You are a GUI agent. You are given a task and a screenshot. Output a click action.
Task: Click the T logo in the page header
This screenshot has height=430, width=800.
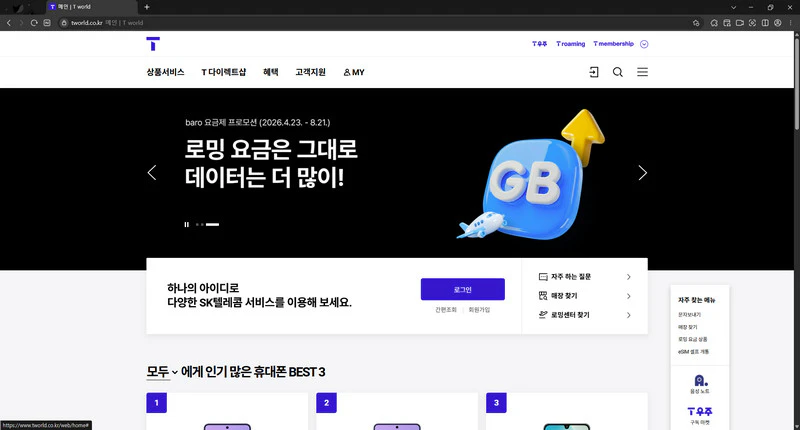pyautogui.click(x=153, y=44)
